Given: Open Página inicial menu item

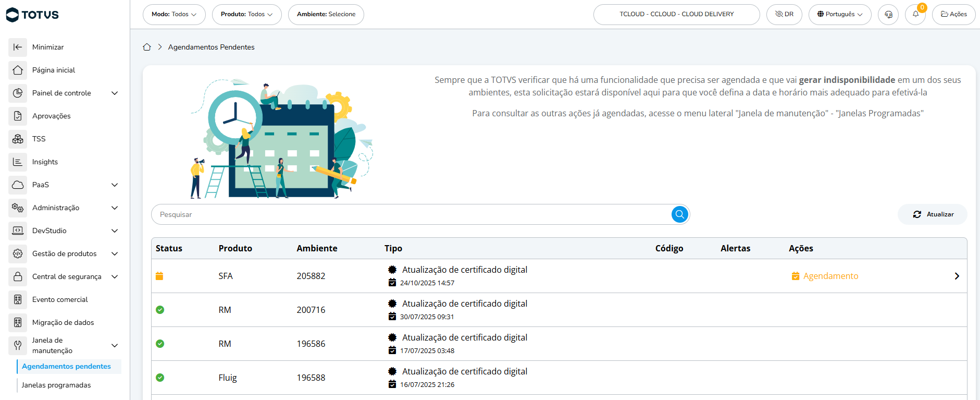Looking at the screenshot, I should (54, 70).
